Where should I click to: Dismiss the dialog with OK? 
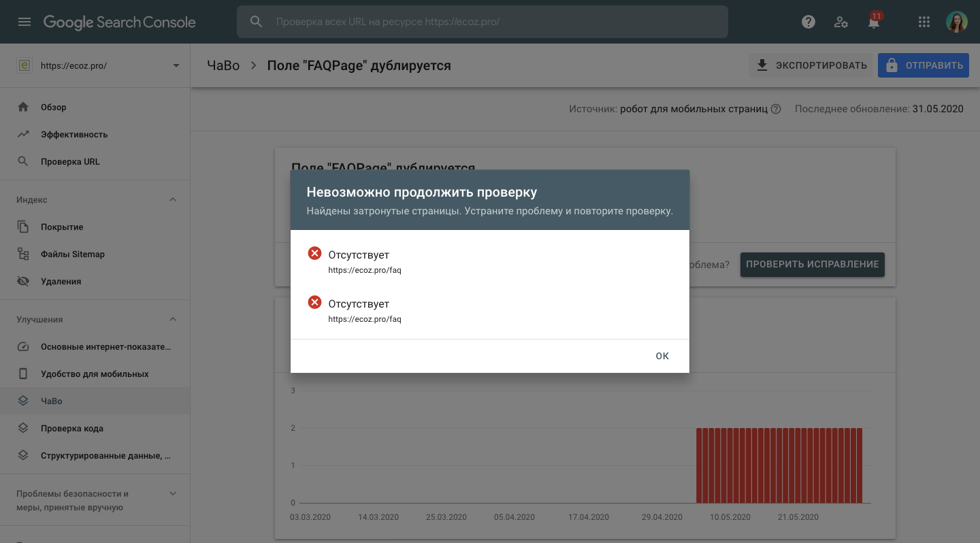click(662, 356)
